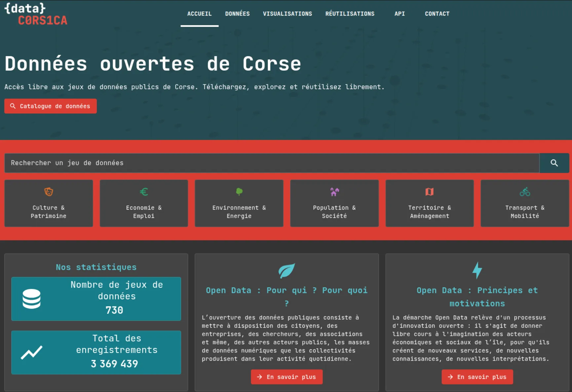The image size is (572, 392).
Task: Click the Open Data : Pour qui heading
Action: click(x=286, y=297)
